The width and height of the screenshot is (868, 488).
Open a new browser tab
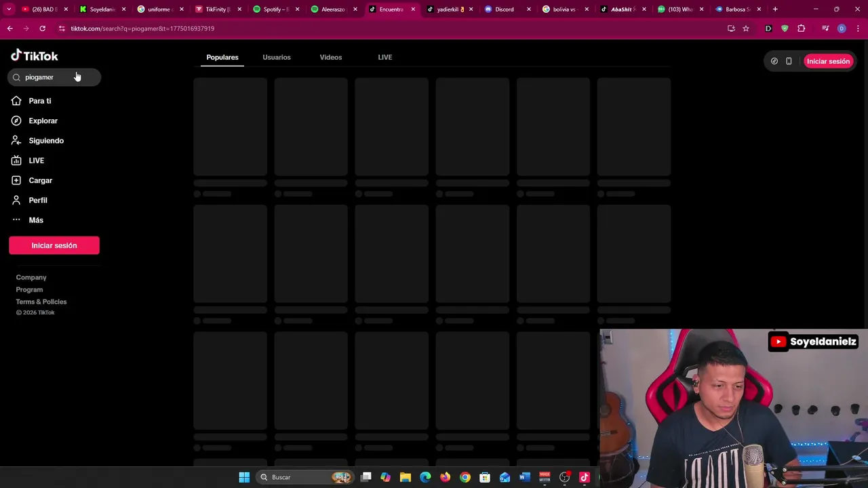coord(775,9)
